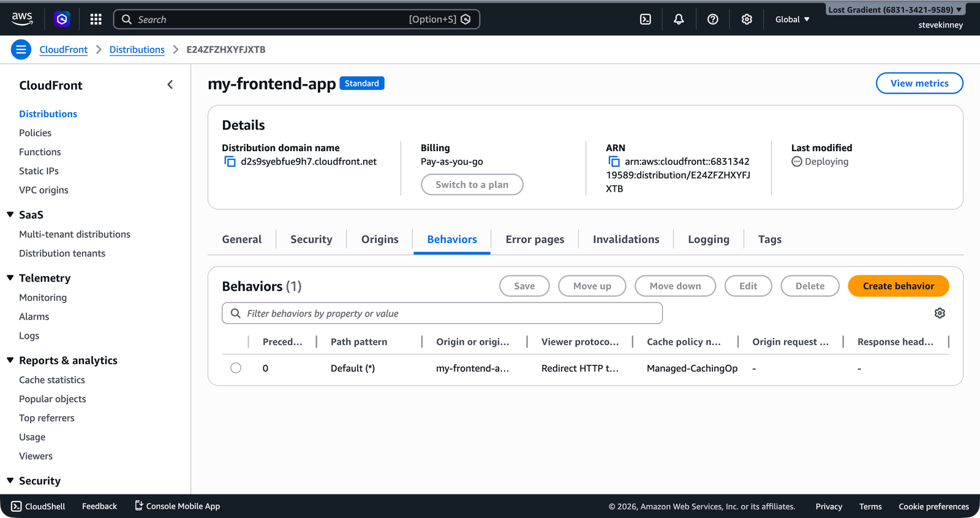
Task: Focus the Filter behaviors input field
Action: pos(442,313)
